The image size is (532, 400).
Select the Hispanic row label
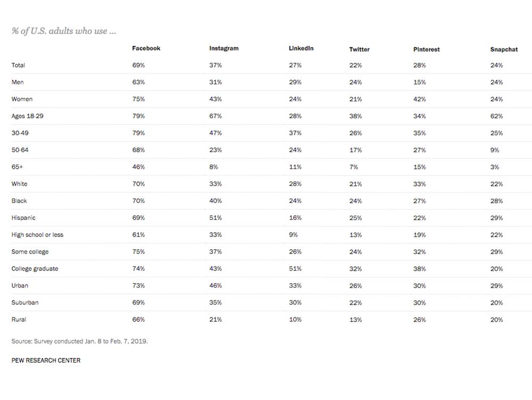pyautogui.click(x=23, y=218)
